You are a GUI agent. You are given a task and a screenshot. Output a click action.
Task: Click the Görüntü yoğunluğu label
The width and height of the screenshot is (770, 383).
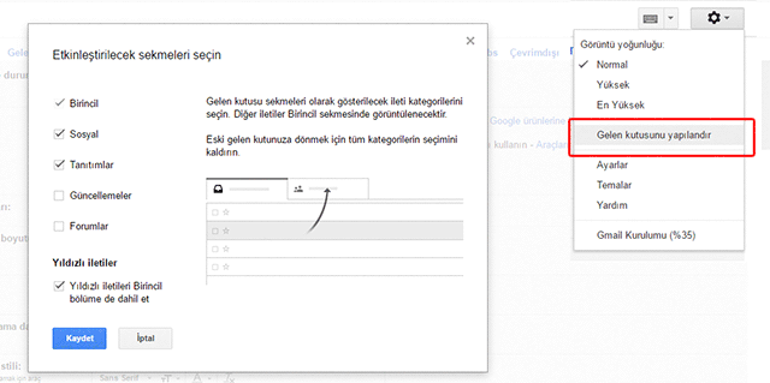623,44
